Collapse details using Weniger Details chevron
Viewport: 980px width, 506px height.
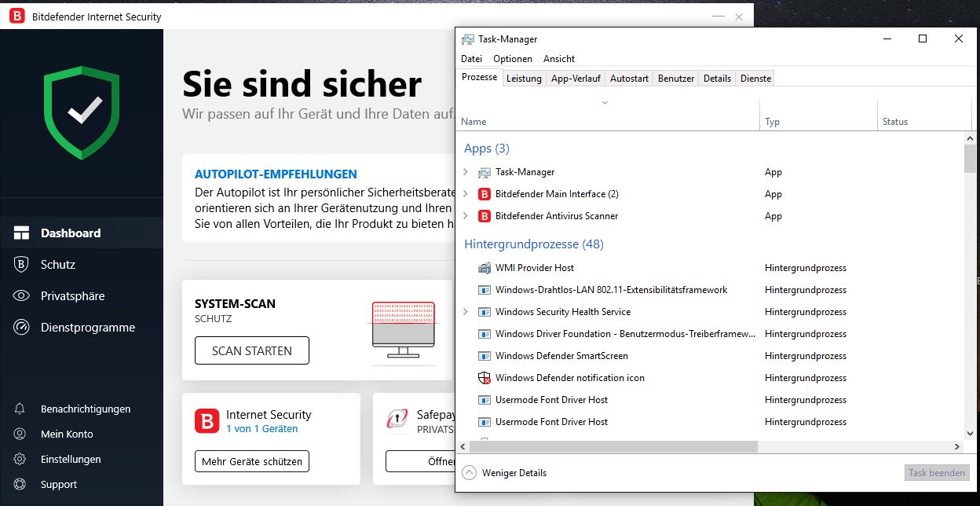pos(470,472)
